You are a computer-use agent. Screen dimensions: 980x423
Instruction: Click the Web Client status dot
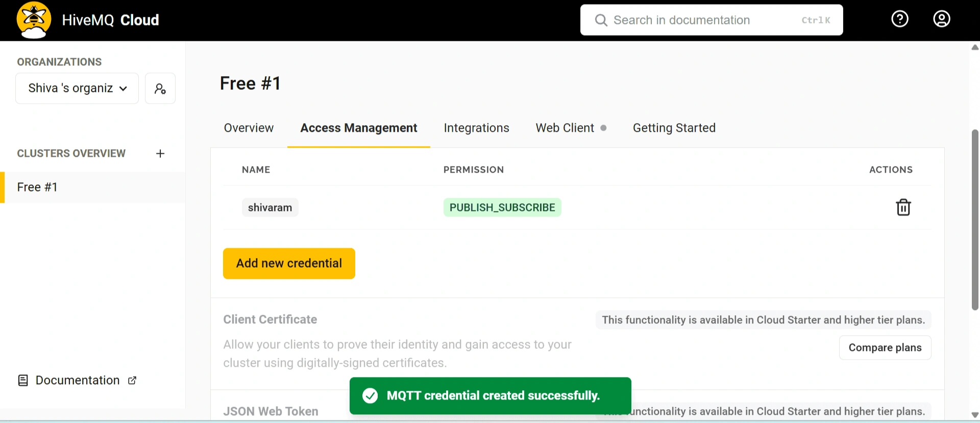[x=604, y=128]
